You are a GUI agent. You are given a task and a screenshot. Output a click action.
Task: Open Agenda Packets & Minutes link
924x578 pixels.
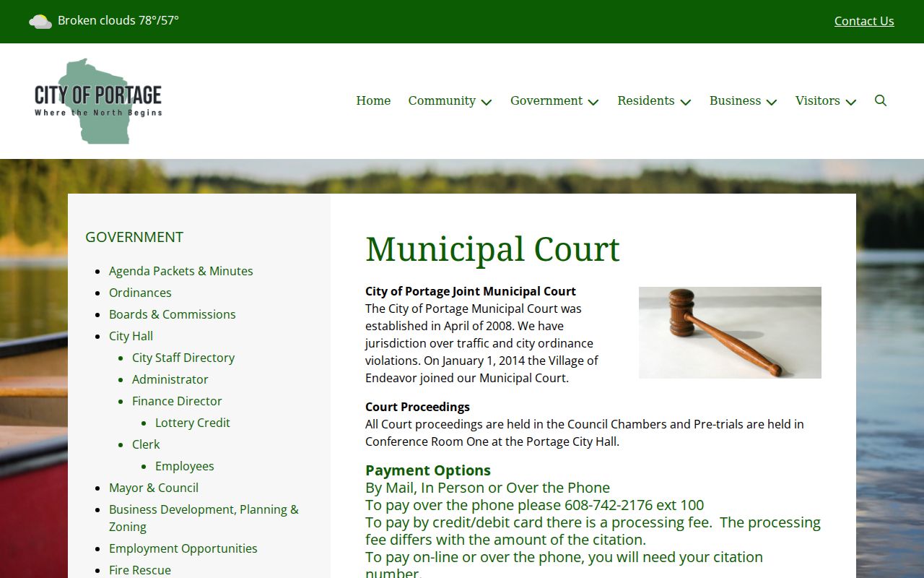180,271
